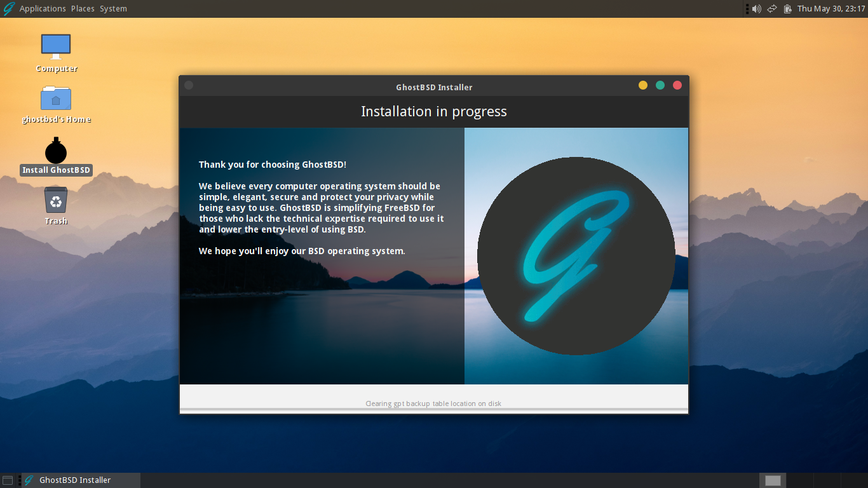The image size is (868, 488).
Task: Click the network connection arrows icon
Action: click(772, 9)
